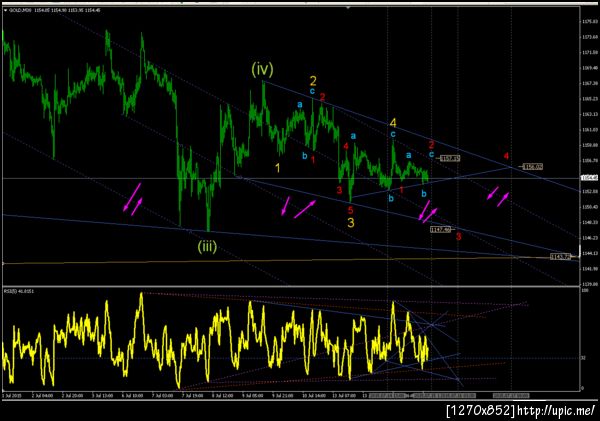Click the 2 Jul 04:00 time axis label
Viewport: 600px width, 421px height.
point(42,395)
